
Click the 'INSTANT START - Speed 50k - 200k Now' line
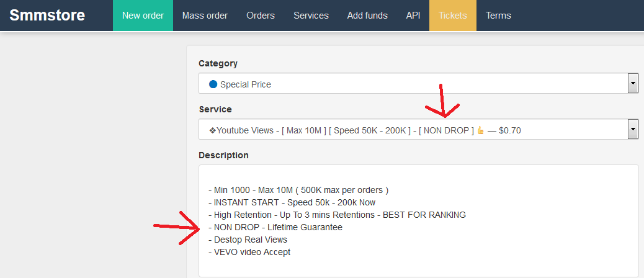click(x=292, y=202)
